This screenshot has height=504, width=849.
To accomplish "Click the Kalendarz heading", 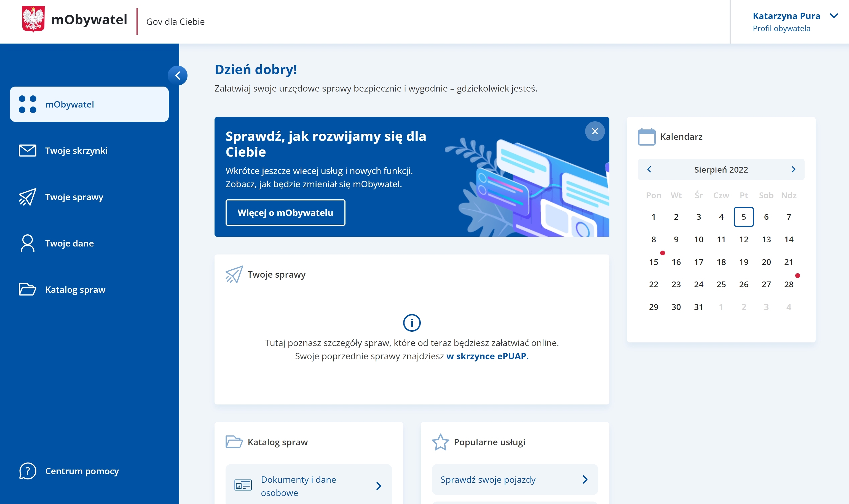I will click(681, 136).
